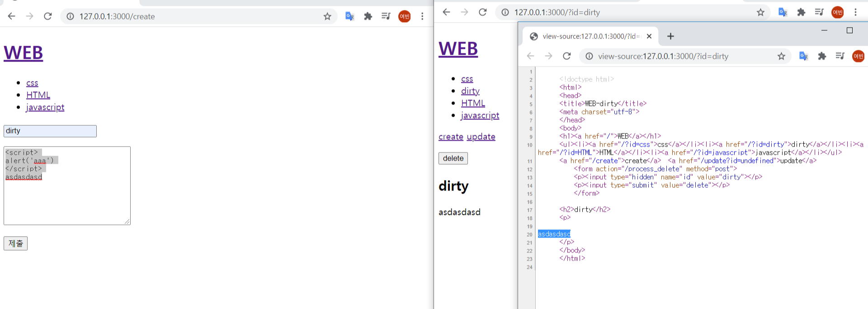Go forward in the ?id=dirty window
Screen dimensions: 868x309
[464, 12]
